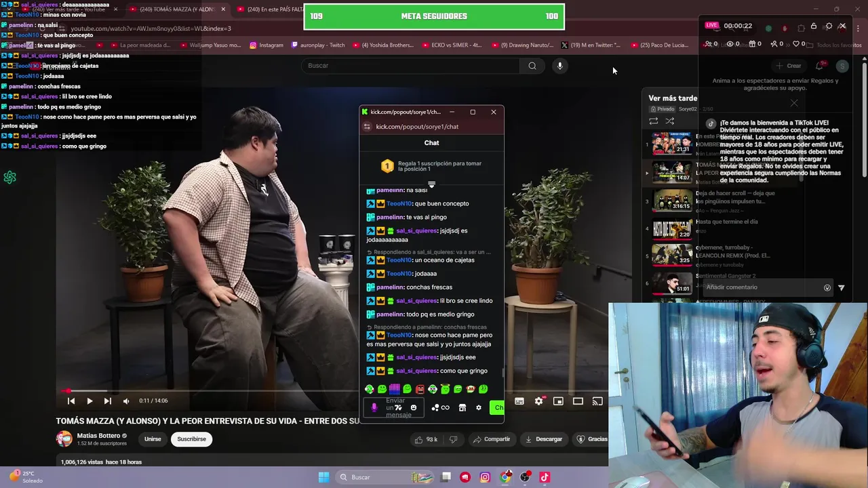Toggle subtitles in the YouTube player

coord(519,401)
